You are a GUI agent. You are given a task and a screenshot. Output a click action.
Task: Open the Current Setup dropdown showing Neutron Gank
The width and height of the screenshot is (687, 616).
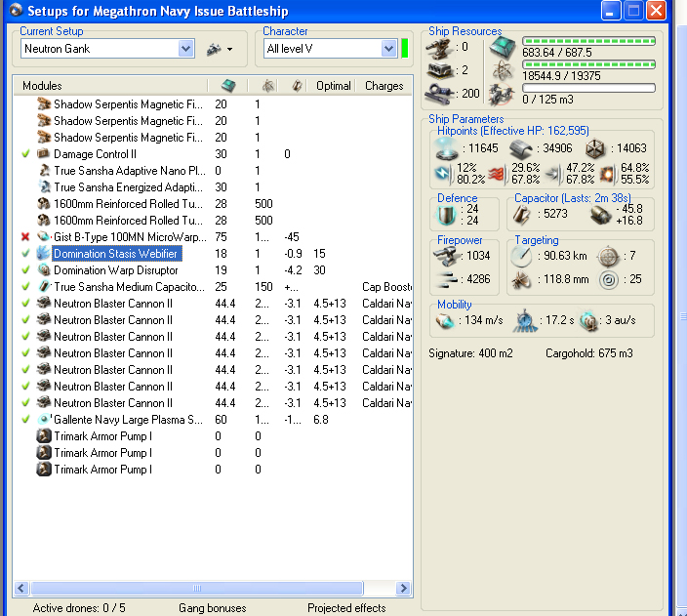(185, 49)
